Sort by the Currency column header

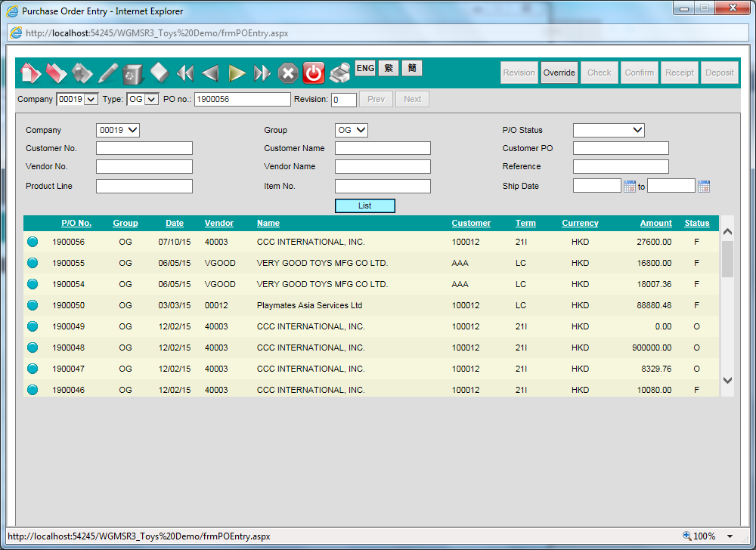pos(580,223)
